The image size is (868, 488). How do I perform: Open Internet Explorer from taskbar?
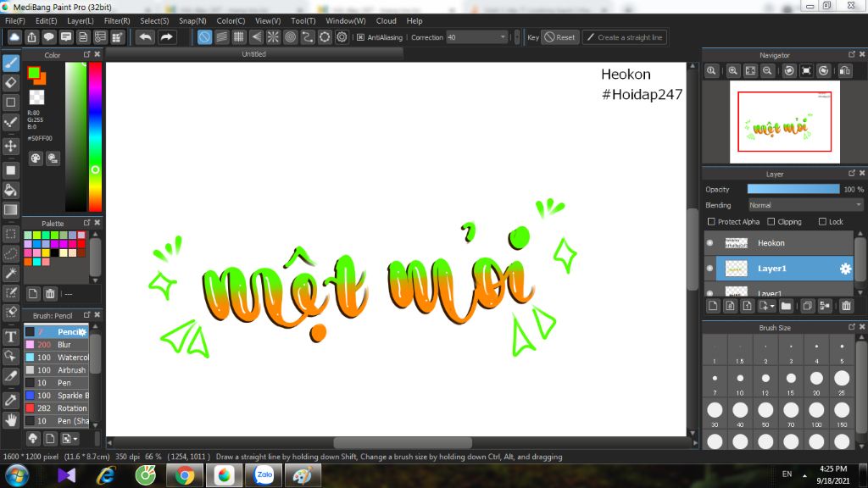(x=106, y=475)
